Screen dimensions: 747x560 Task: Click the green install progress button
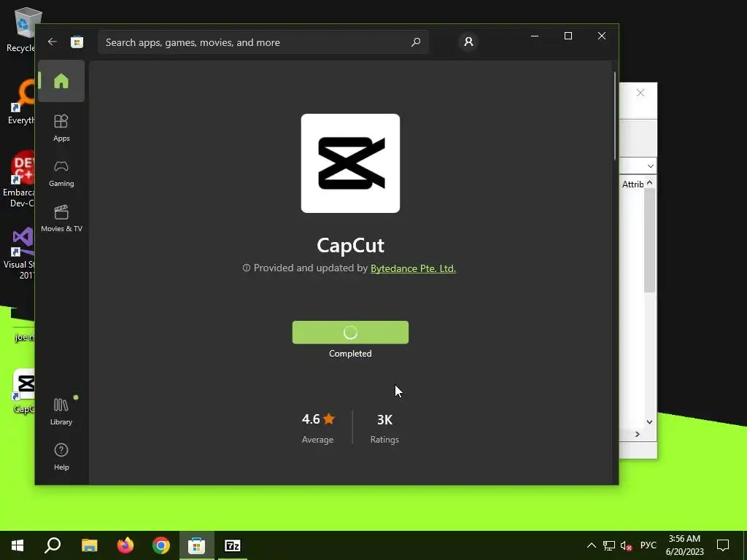350,332
